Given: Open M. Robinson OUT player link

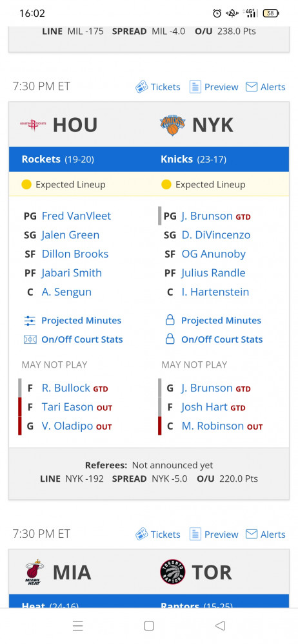Looking at the screenshot, I should [213, 426].
